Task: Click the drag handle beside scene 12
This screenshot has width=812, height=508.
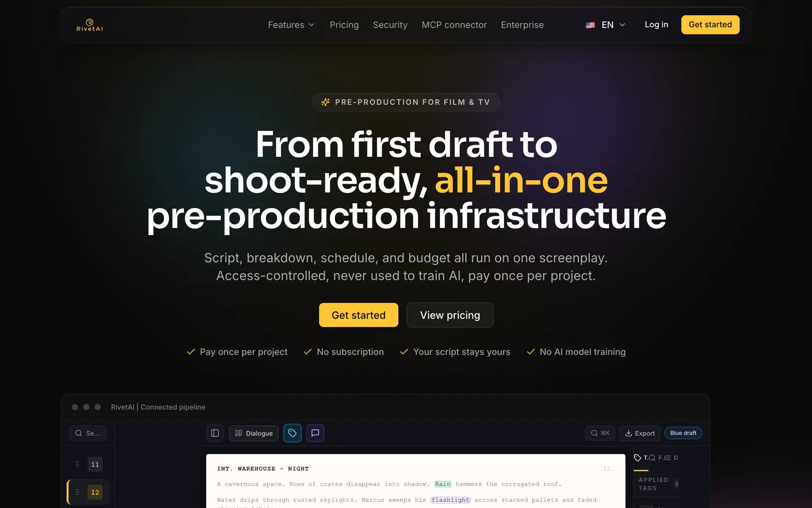Action: click(77, 492)
